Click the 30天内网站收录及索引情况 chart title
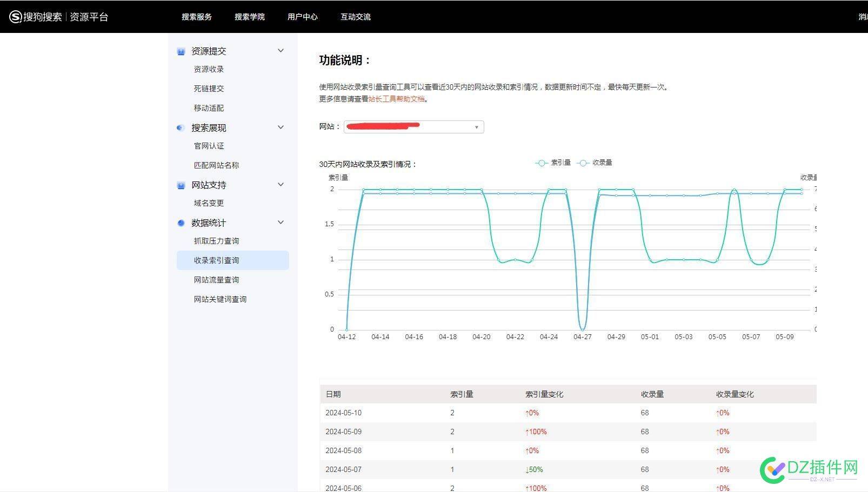Screen dimensions: 868x492 368,164
